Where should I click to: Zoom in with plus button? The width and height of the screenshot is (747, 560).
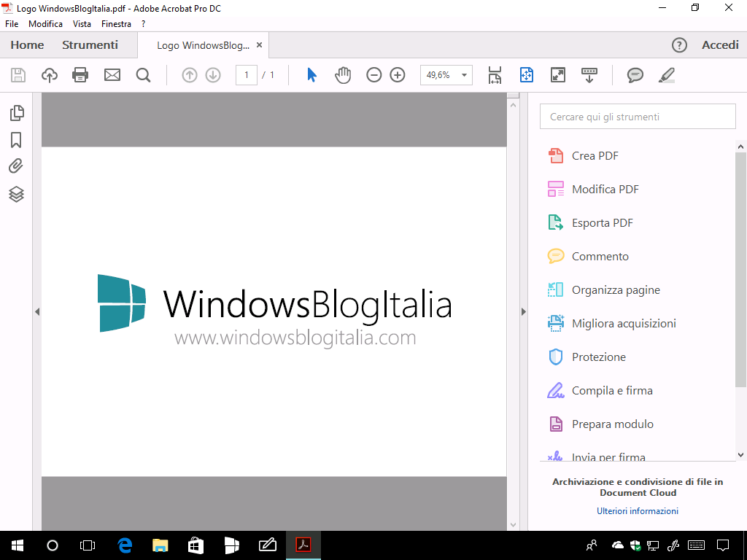tap(398, 75)
